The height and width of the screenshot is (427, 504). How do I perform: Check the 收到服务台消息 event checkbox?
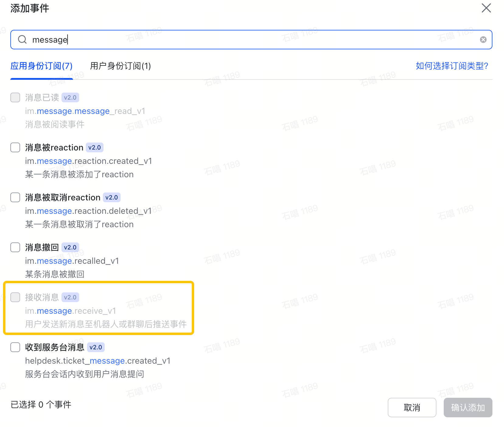tap(15, 347)
